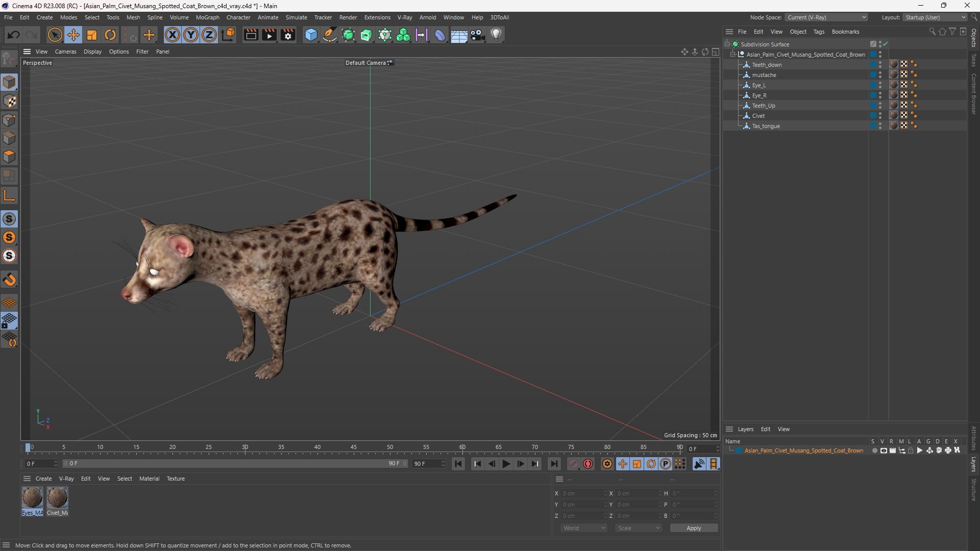Screen dimensions: 980x551
Task: Open the MoGraph menu
Action: 207,17
